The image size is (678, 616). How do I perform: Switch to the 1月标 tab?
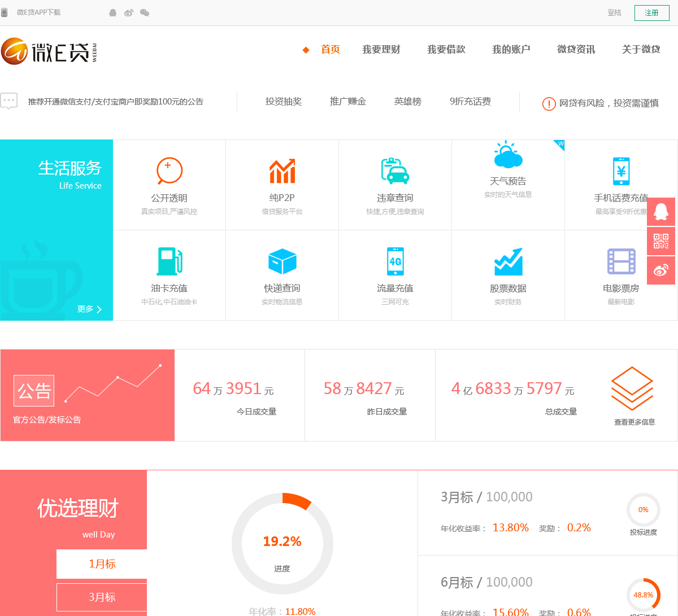[102, 563]
